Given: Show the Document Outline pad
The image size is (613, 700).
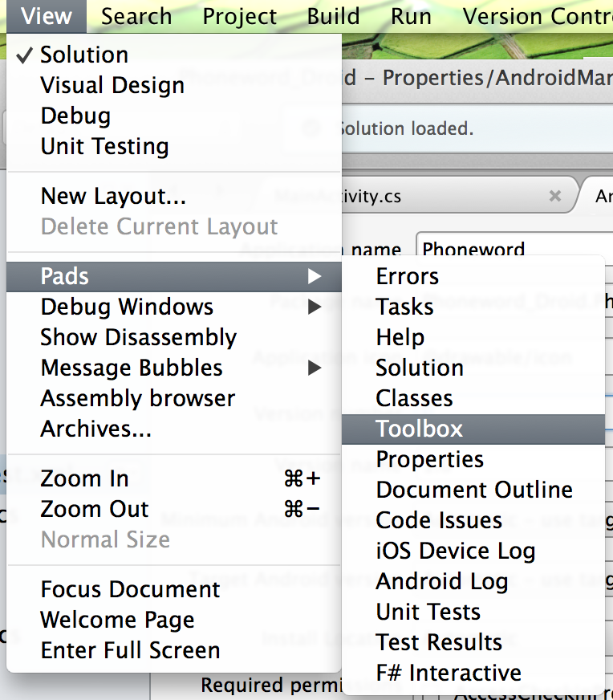Looking at the screenshot, I should 474,490.
